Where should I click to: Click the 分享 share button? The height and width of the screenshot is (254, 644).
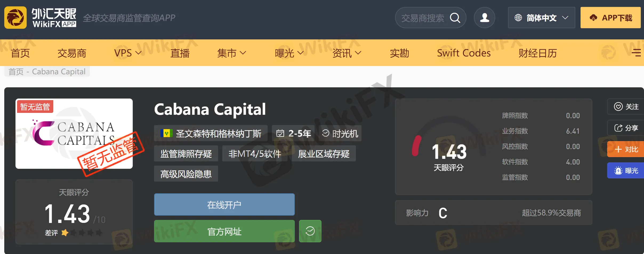point(626,128)
